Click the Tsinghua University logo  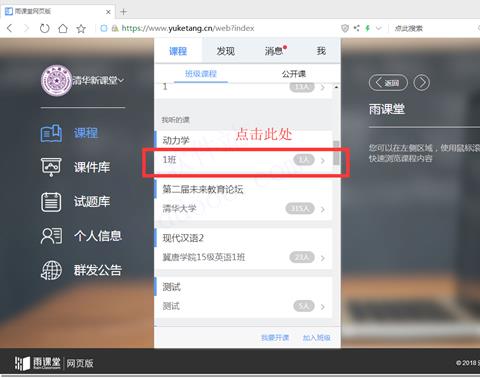click(x=56, y=80)
